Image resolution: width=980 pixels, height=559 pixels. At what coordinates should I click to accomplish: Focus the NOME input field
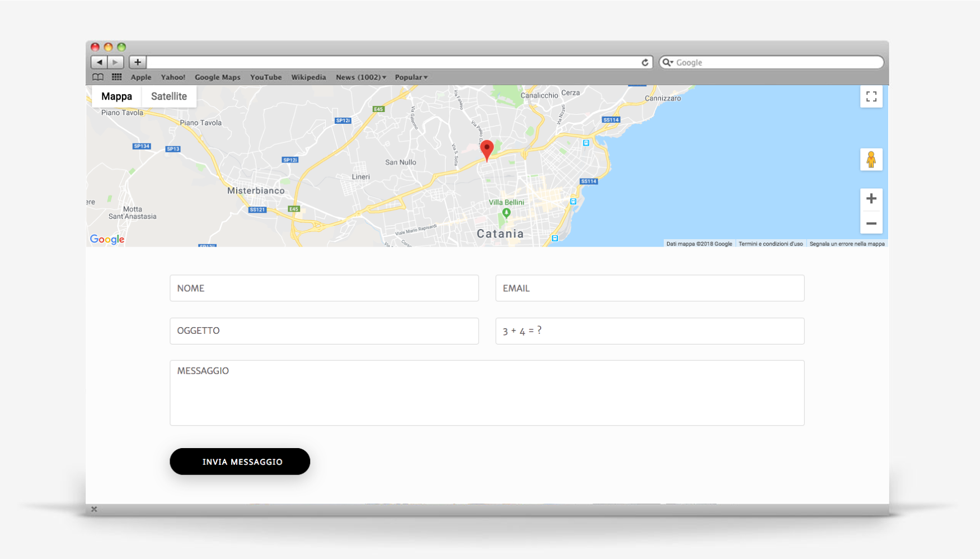(x=324, y=288)
